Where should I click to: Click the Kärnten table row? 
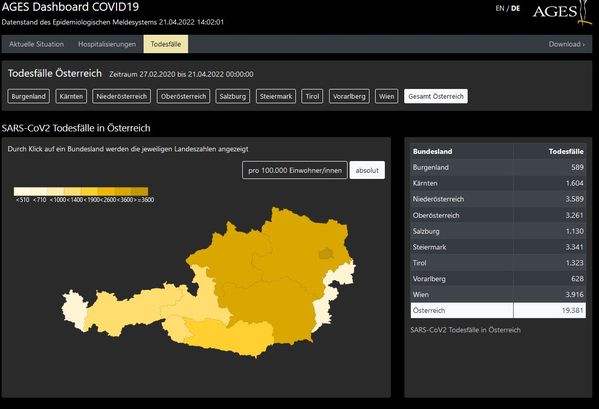498,183
